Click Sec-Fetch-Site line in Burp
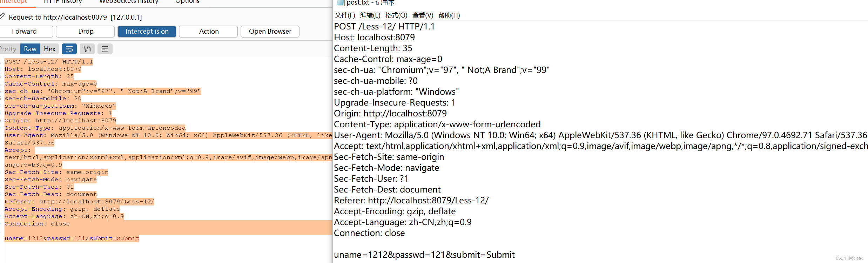The image size is (868, 263). point(56,172)
